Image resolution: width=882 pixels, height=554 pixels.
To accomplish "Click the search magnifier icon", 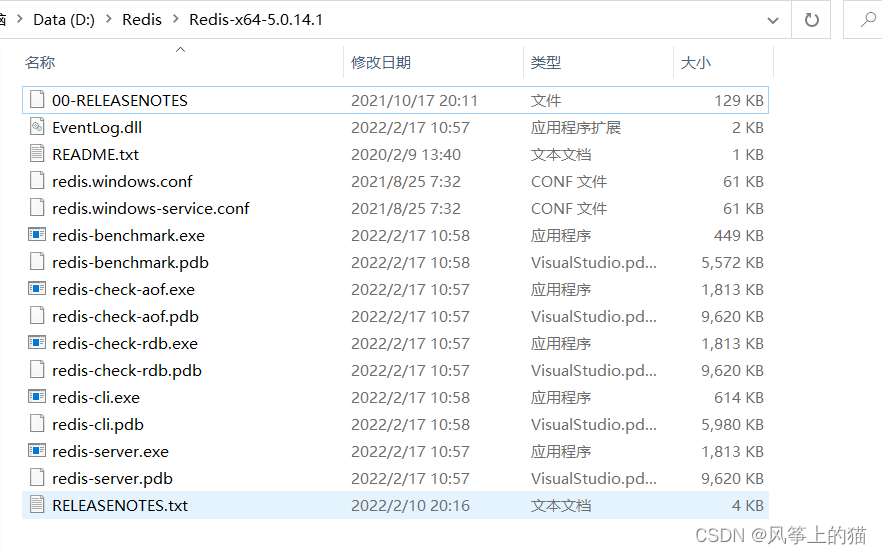I will click(868, 20).
